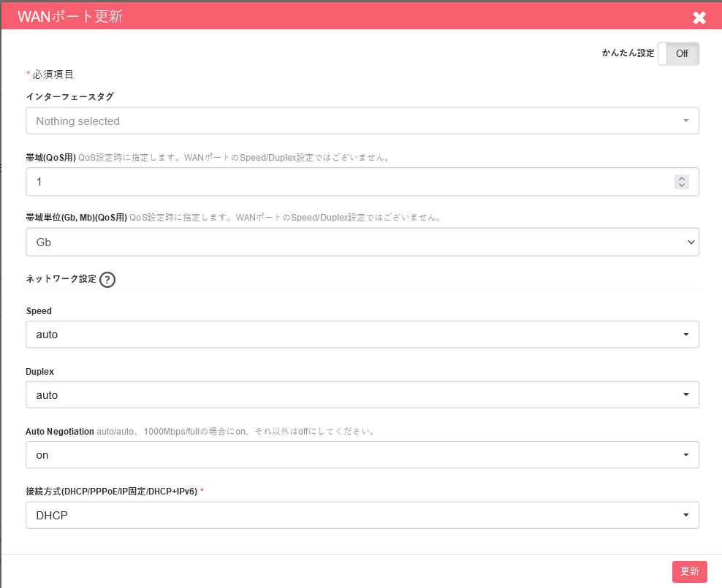Open the 接続方式 DHCP dropdown
Viewport: 722px width, 588px height.
click(x=362, y=515)
